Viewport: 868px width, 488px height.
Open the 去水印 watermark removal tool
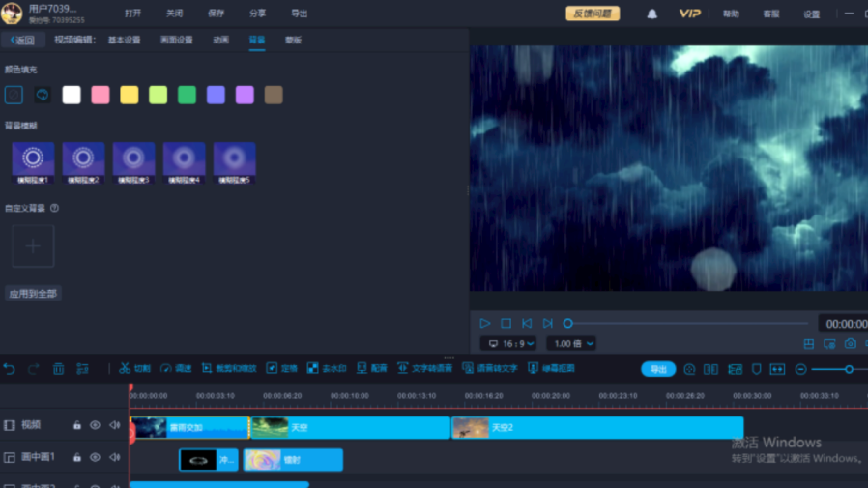pos(326,369)
